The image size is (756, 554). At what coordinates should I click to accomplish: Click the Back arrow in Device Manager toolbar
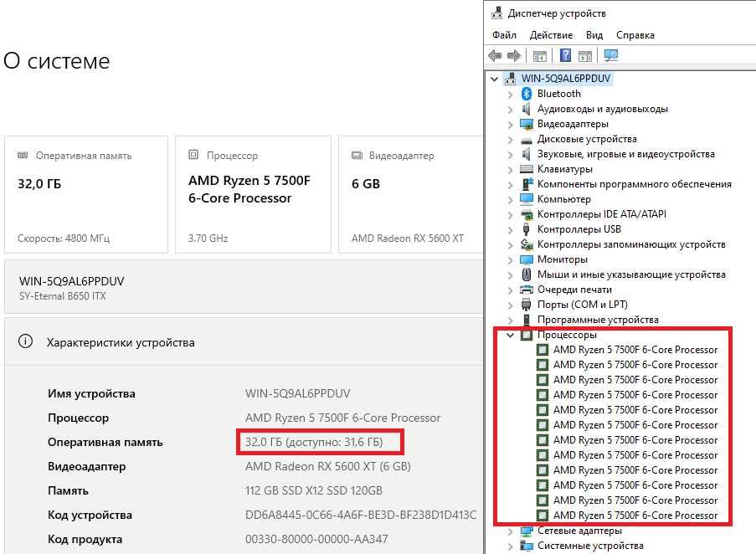495,55
